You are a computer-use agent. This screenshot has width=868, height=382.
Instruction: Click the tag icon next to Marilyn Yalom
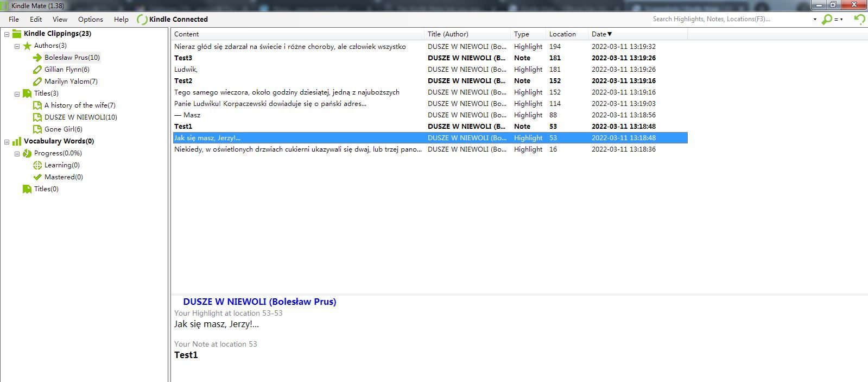[37, 82]
